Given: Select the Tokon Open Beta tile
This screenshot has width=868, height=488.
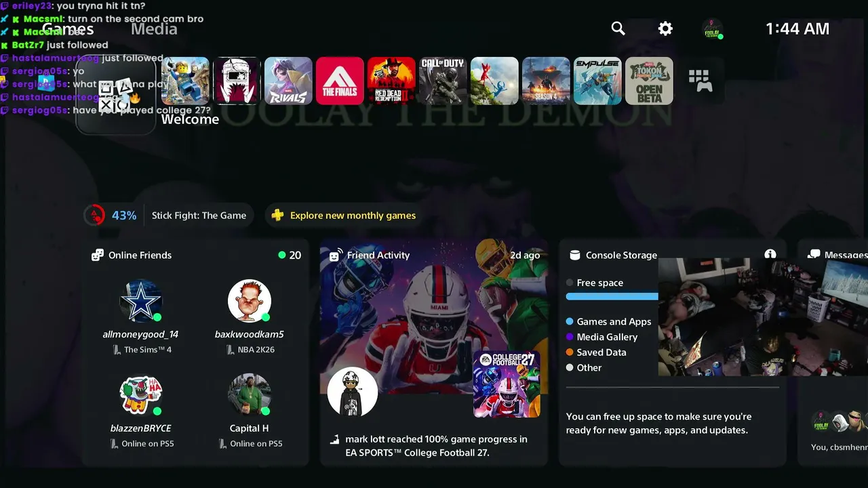Looking at the screenshot, I should pyautogui.click(x=649, y=81).
